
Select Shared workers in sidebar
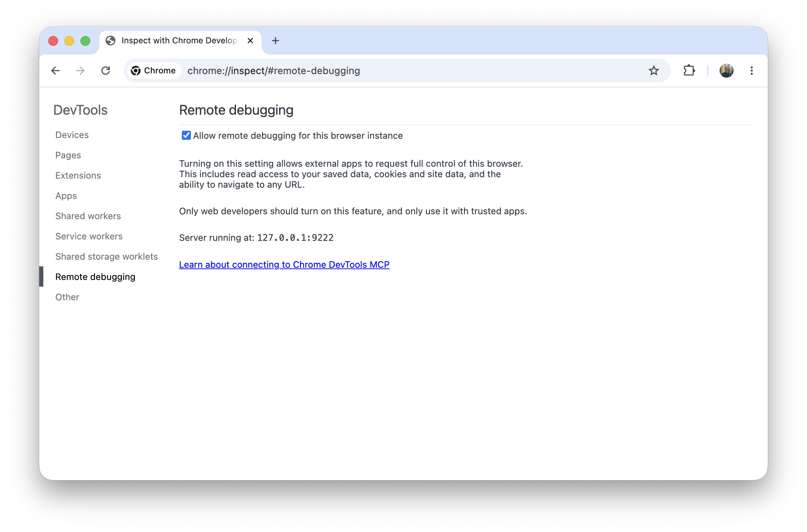(x=88, y=216)
